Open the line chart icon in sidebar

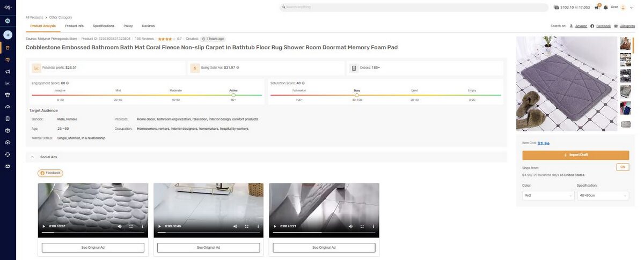(x=8, y=83)
